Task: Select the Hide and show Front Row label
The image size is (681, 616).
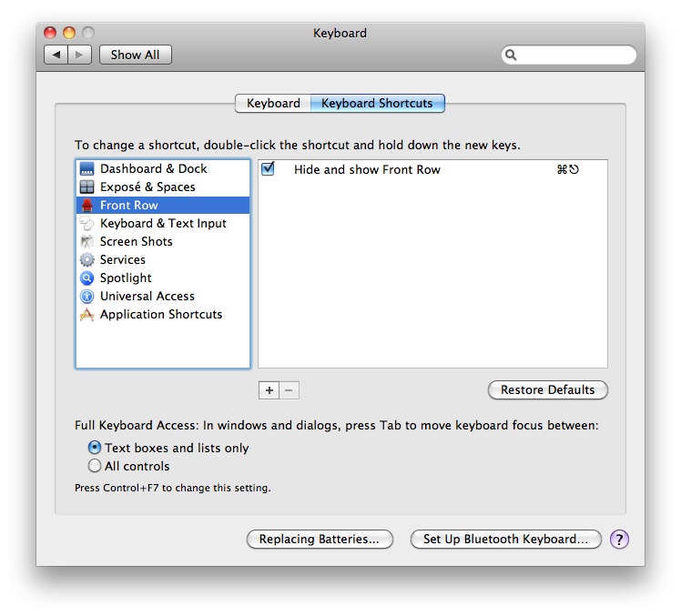Action: (x=367, y=169)
